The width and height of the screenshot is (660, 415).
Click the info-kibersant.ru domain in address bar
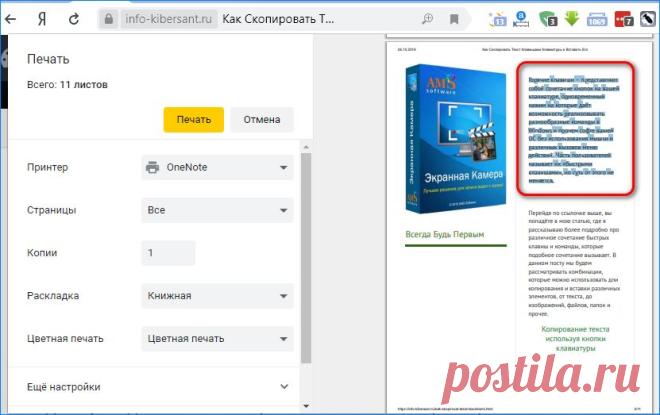pyautogui.click(x=169, y=19)
